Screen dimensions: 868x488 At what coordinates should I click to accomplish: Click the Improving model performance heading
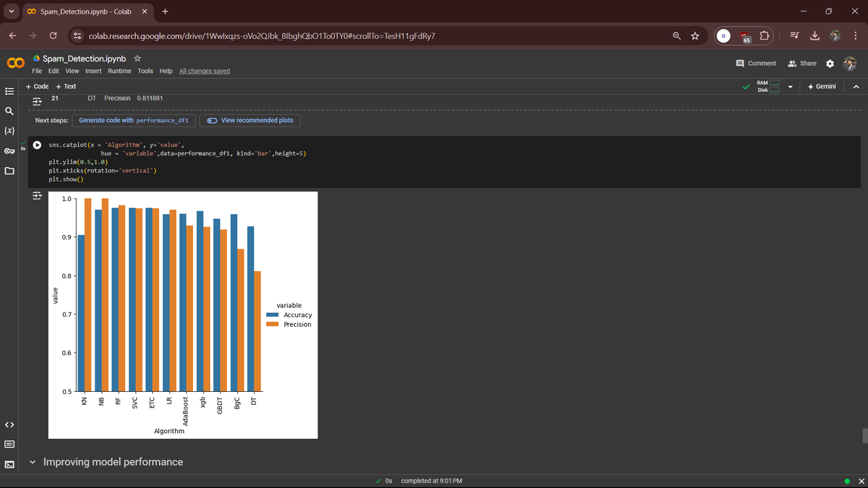coord(114,462)
